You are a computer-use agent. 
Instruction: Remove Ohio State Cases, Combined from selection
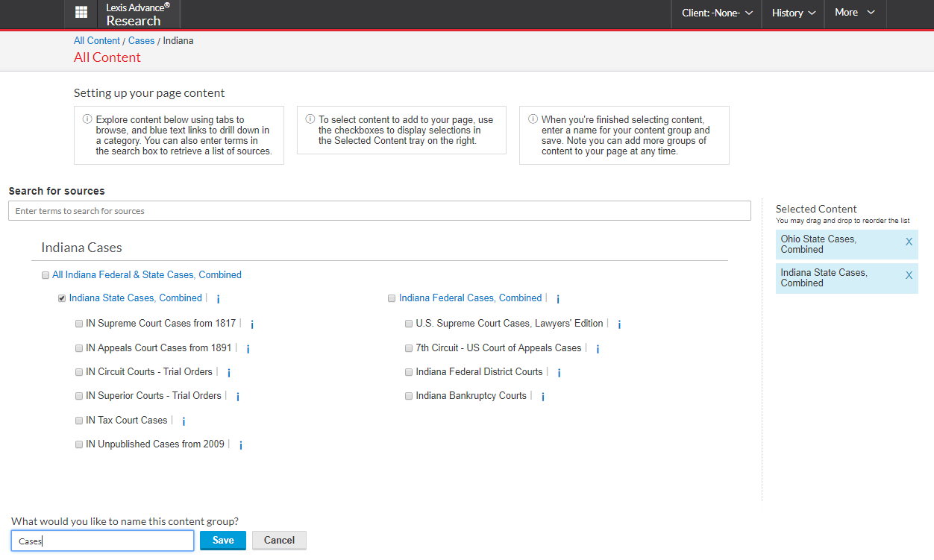click(x=909, y=242)
